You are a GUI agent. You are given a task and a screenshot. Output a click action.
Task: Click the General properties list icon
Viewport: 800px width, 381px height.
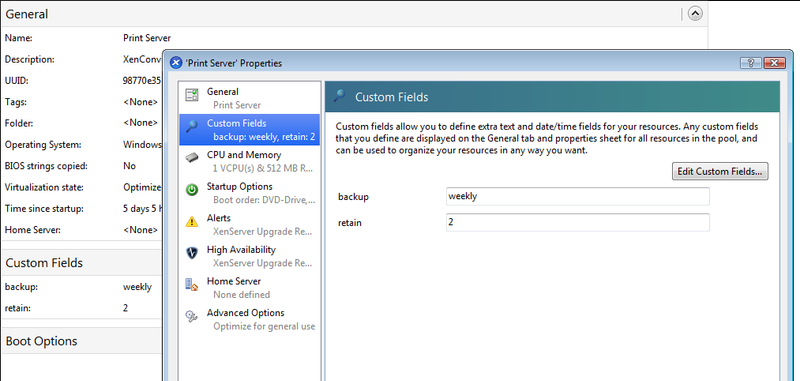(192, 94)
